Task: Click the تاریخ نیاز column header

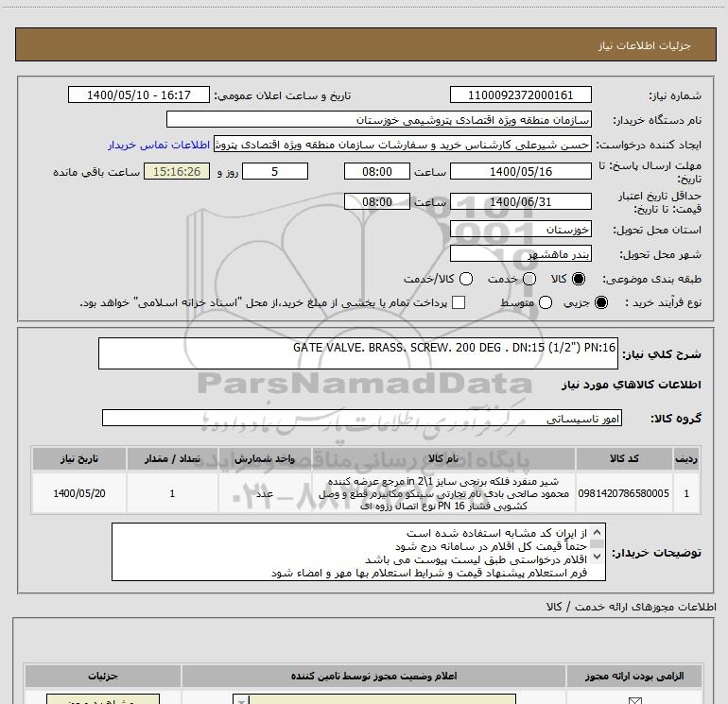Action: (x=78, y=458)
